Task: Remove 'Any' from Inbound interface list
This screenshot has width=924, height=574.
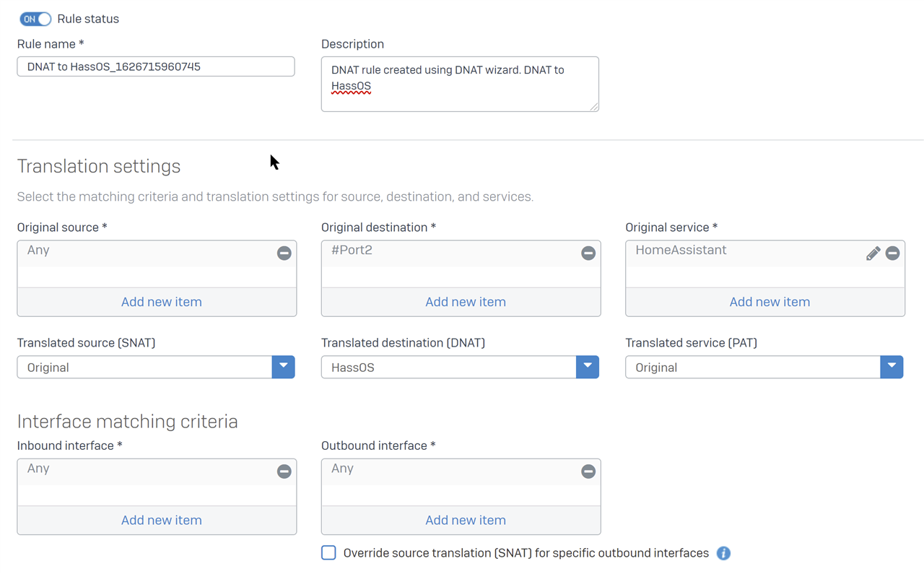Action: pos(284,471)
